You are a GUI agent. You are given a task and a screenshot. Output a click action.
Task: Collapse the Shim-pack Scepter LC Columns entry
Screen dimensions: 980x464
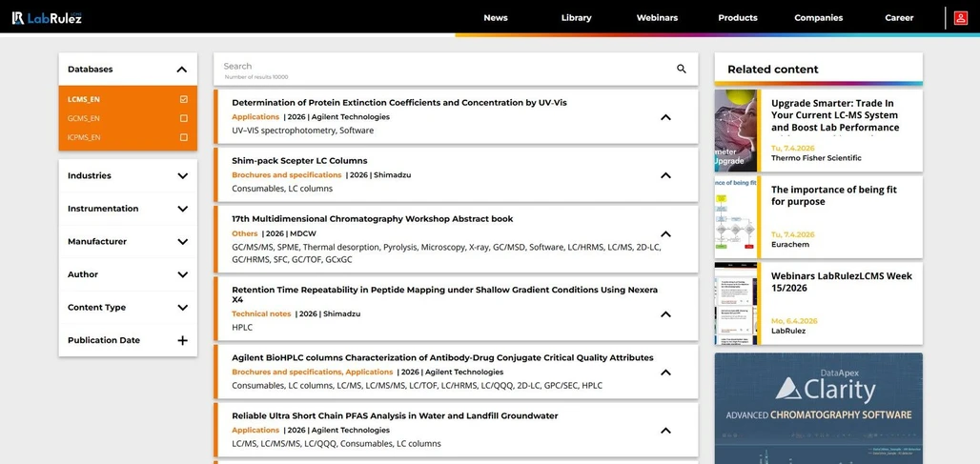tap(665, 175)
